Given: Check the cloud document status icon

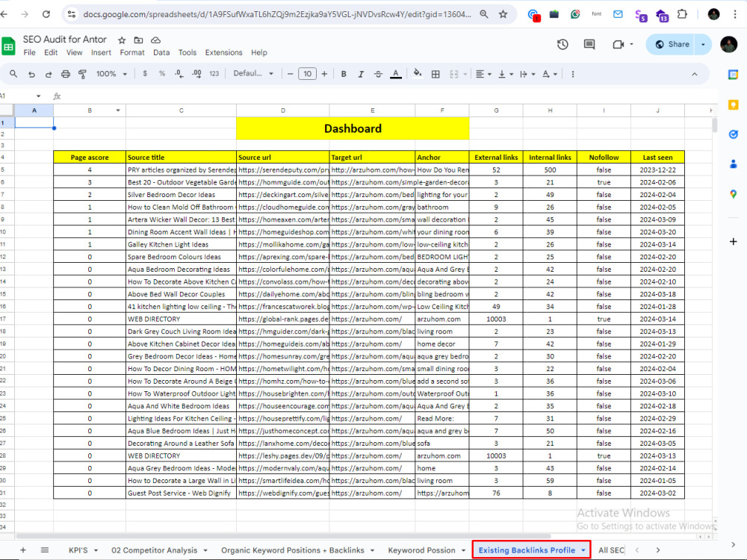Looking at the screenshot, I should click(x=155, y=40).
